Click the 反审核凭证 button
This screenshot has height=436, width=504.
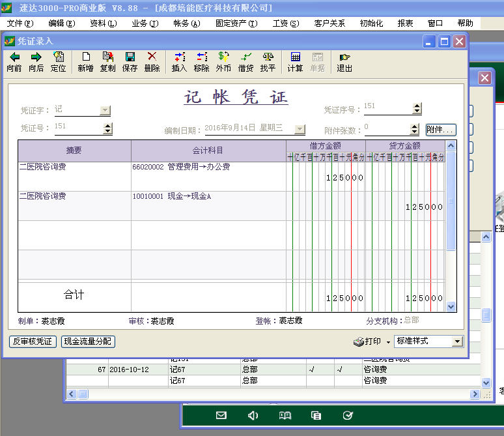(x=33, y=342)
